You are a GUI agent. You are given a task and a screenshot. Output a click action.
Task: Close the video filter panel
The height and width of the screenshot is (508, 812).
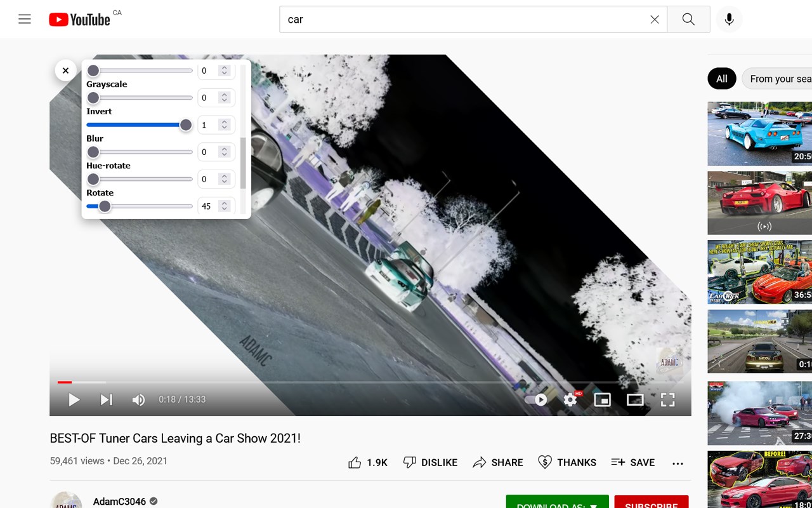point(65,70)
